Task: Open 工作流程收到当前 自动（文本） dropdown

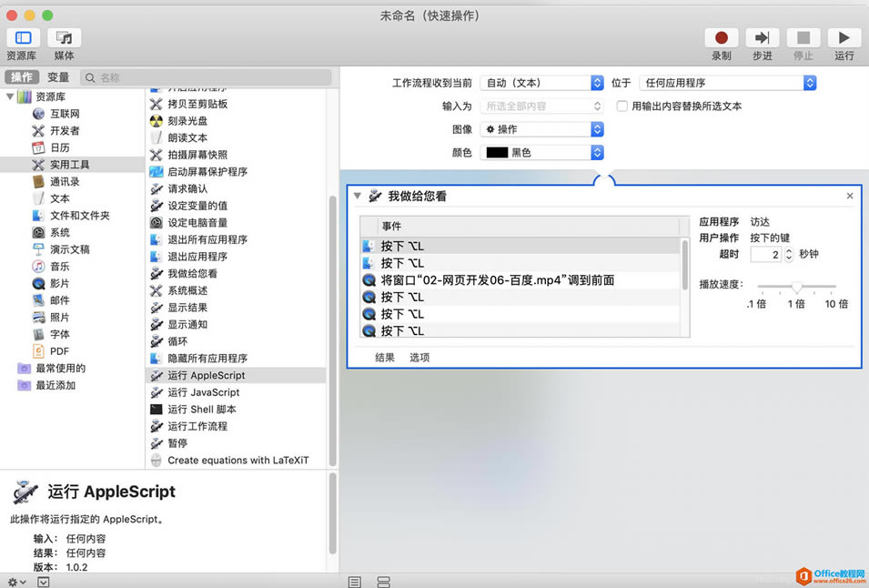Action: (x=541, y=83)
